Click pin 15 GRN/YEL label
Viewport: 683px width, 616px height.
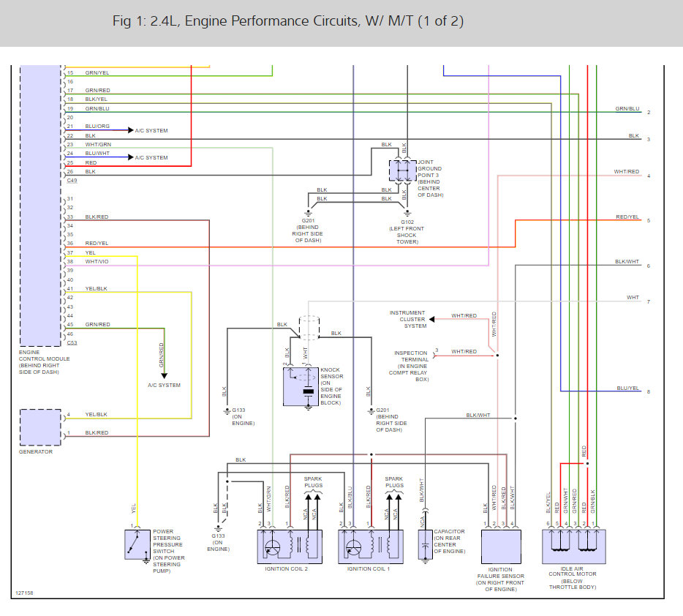click(97, 72)
